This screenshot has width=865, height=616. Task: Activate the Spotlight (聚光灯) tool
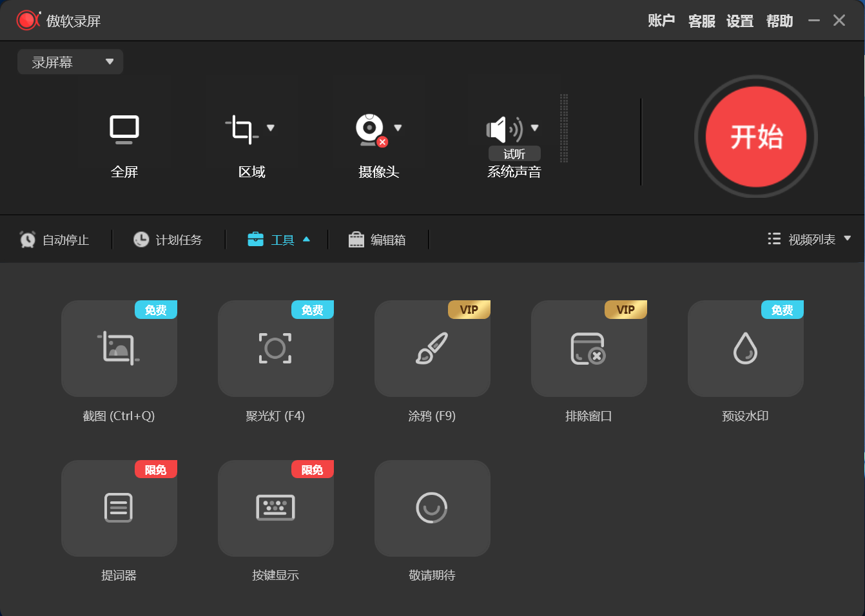point(275,349)
